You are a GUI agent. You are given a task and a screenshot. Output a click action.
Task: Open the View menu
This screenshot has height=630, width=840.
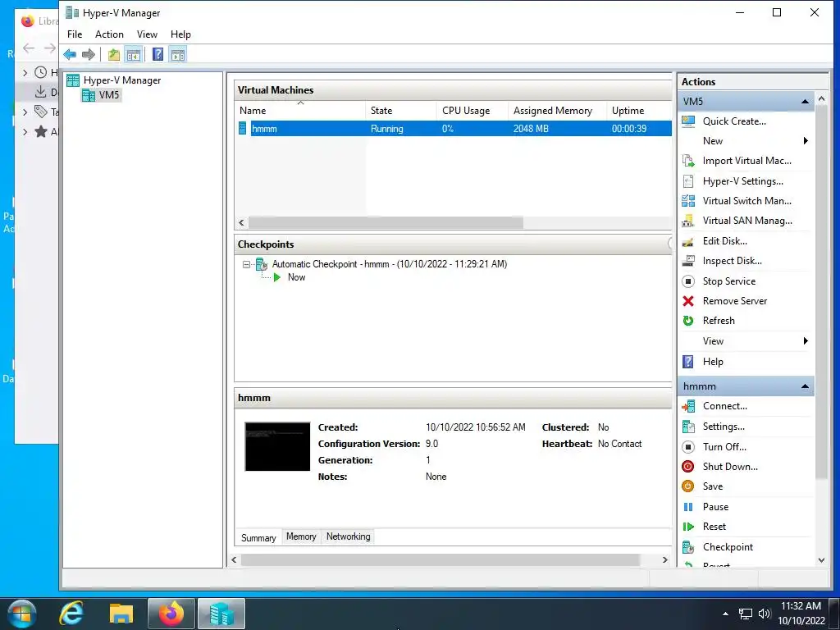pos(147,34)
